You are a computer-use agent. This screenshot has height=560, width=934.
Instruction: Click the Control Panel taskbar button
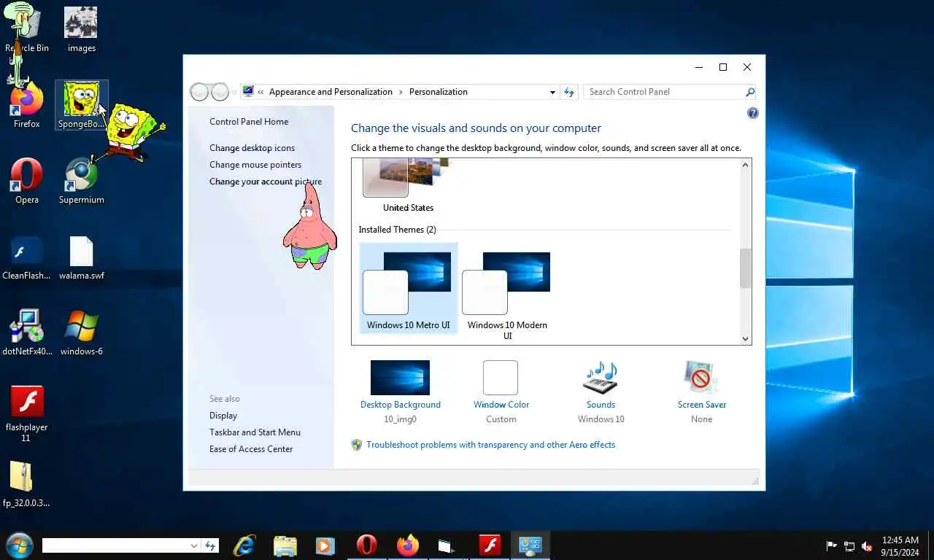pyautogui.click(x=530, y=545)
